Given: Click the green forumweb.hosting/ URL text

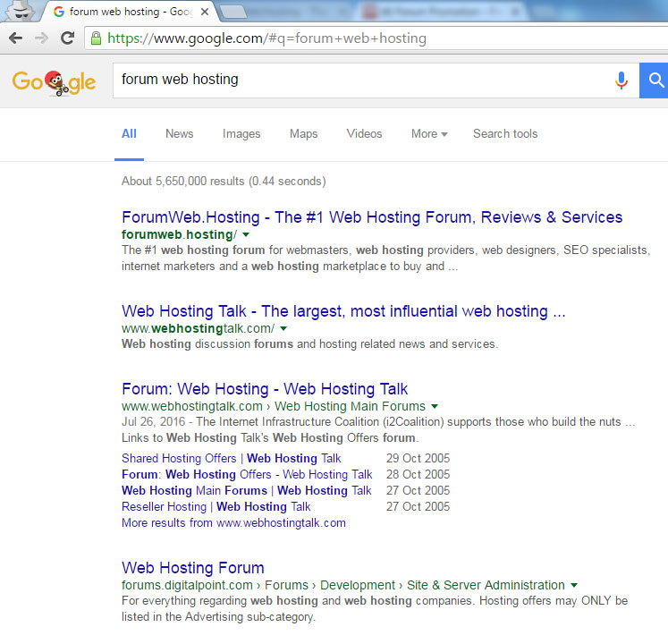Looking at the screenshot, I should tap(179, 235).
